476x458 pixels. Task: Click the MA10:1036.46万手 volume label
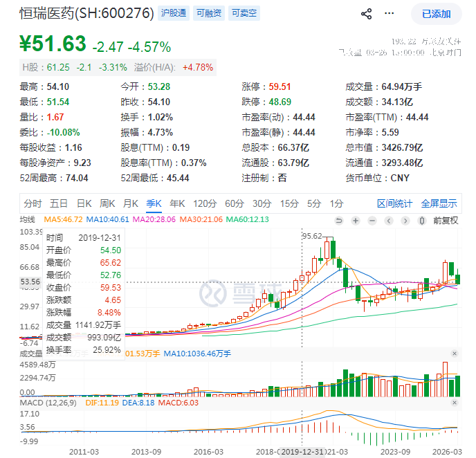(197, 354)
